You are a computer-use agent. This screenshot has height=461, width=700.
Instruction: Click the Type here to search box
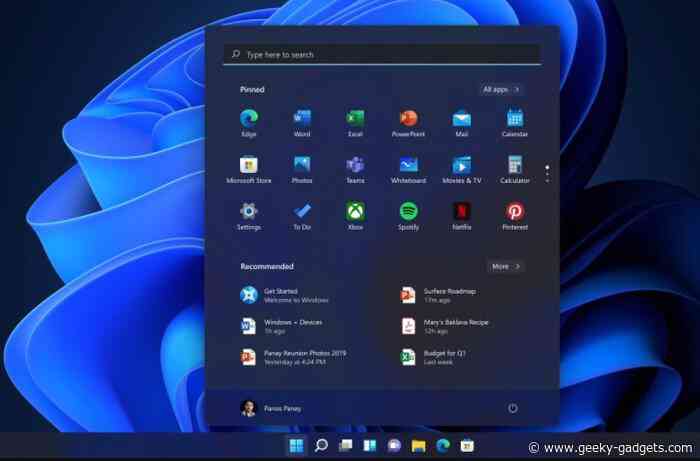pyautogui.click(x=383, y=54)
